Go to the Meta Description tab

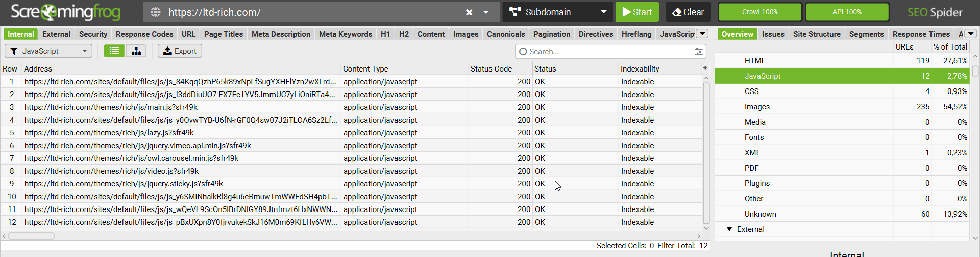click(281, 34)
